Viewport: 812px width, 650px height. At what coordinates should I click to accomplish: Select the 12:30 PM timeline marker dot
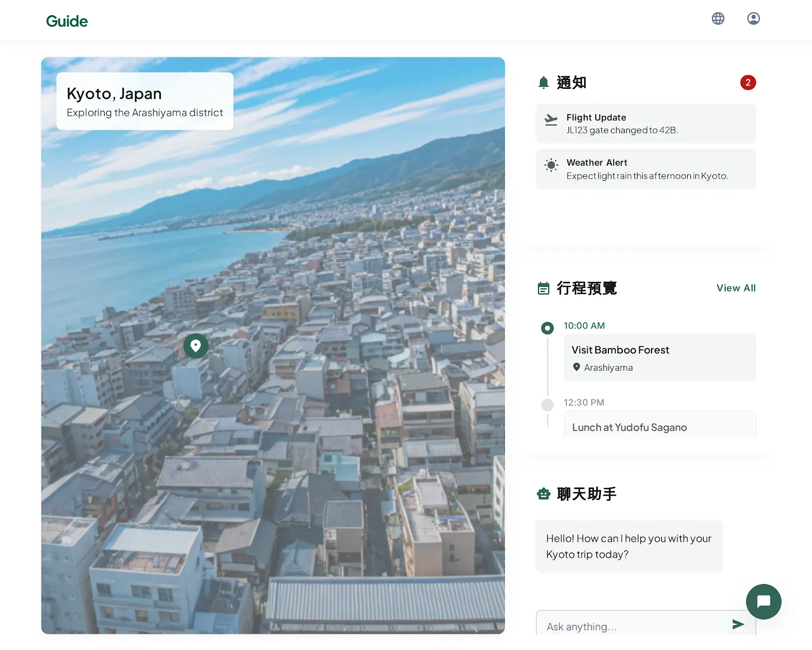tap(548, 405)
